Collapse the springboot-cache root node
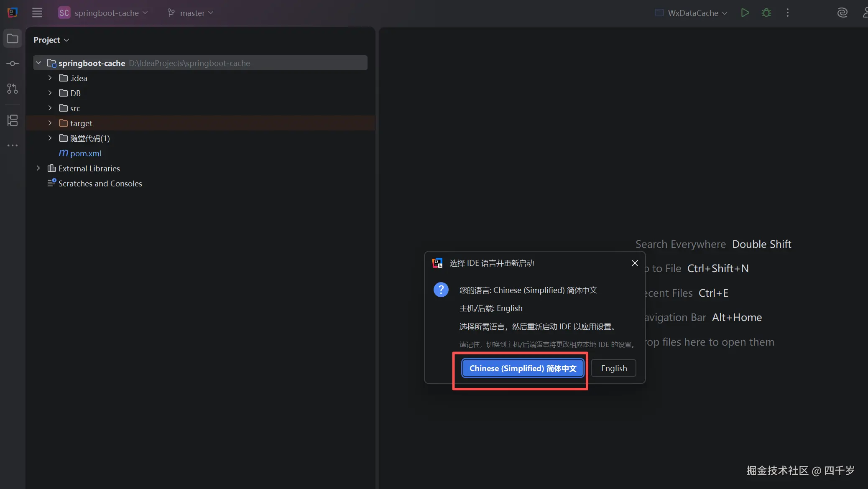The image size is (868, 489). [x=38, y=63]
